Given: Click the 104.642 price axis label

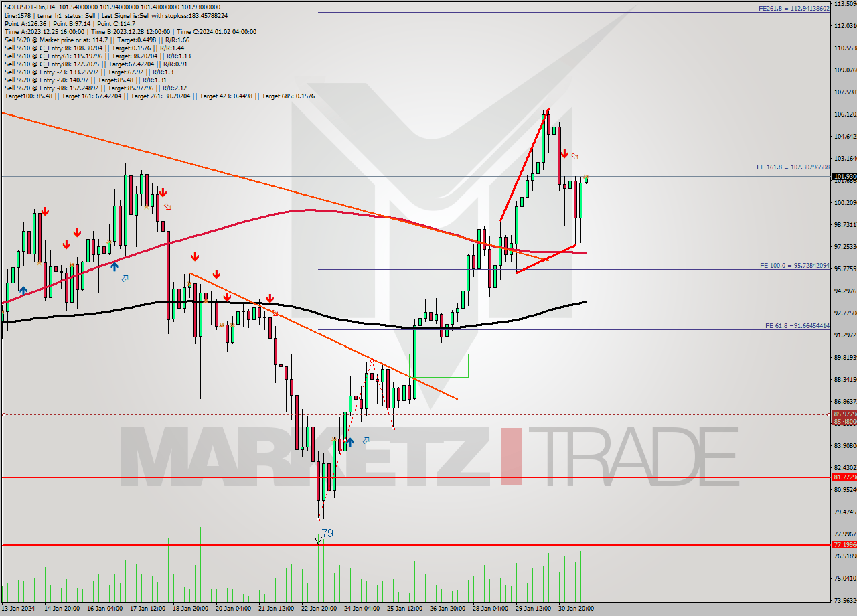Looking at the screenshot, I should 844,136.
